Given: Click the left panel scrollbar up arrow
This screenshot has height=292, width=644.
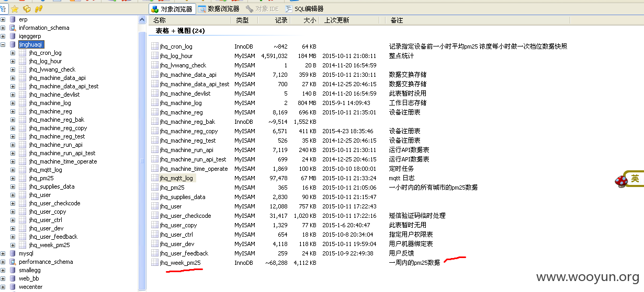Looking at the screenshot, I should click(x=142, y=20).
